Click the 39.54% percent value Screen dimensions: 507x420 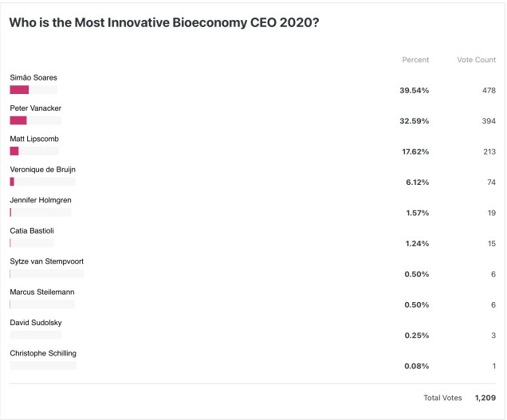[x=414, y=90]
